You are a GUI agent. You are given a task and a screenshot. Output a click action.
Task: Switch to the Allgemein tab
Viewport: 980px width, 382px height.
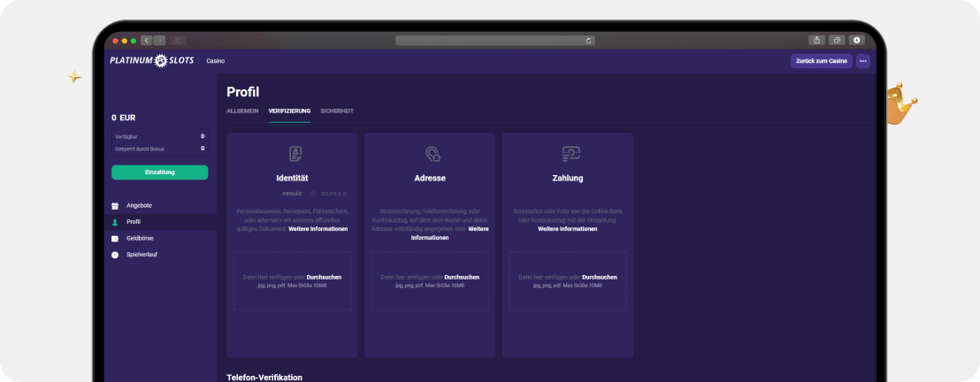click(x=242, y=111)
